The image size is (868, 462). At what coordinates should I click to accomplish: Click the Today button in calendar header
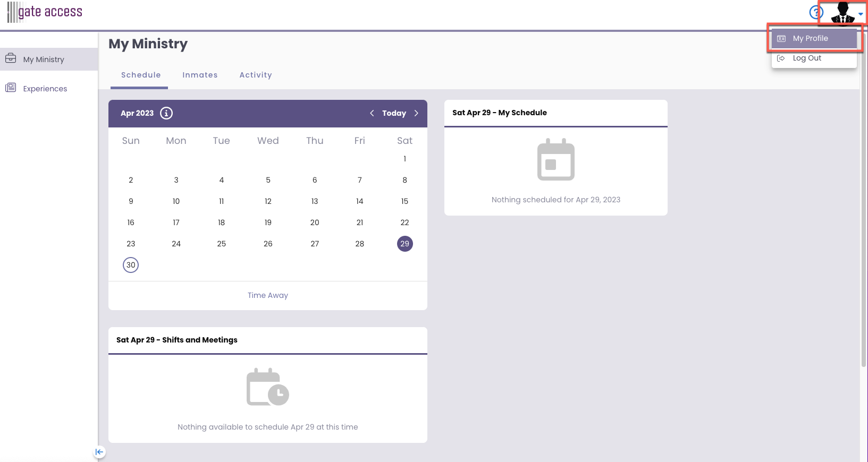click(394, 113)
